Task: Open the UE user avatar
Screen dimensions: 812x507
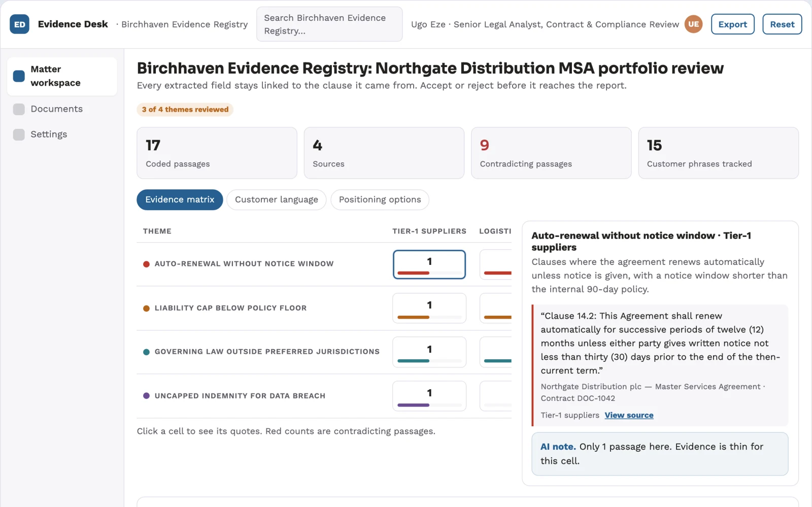Action: pyautogui.click(x=693, y=24)
